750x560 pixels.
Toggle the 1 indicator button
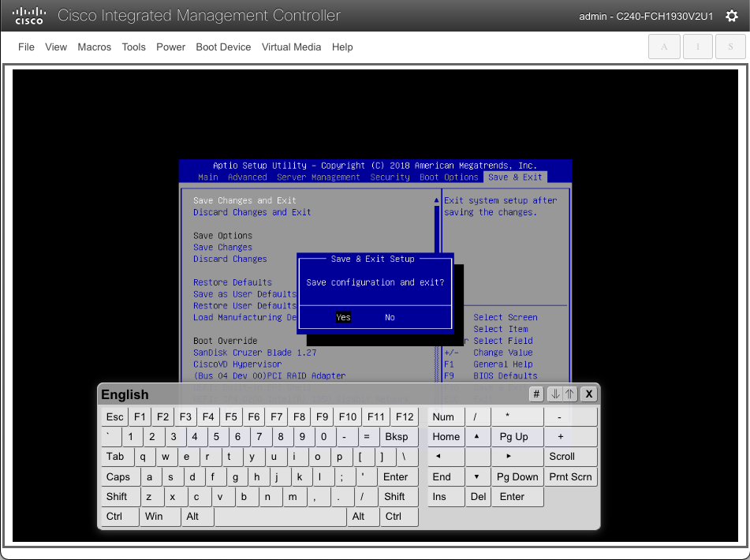coord(697,47)
